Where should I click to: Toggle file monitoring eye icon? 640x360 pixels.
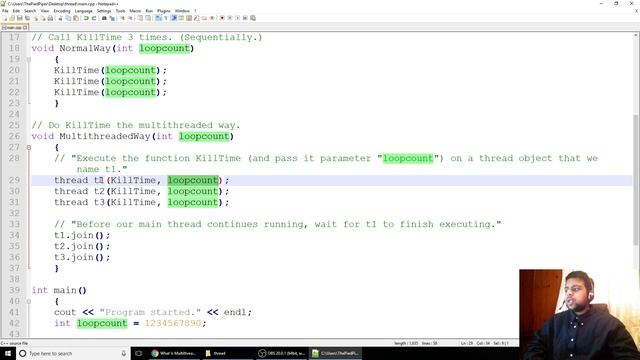point(212,18)
